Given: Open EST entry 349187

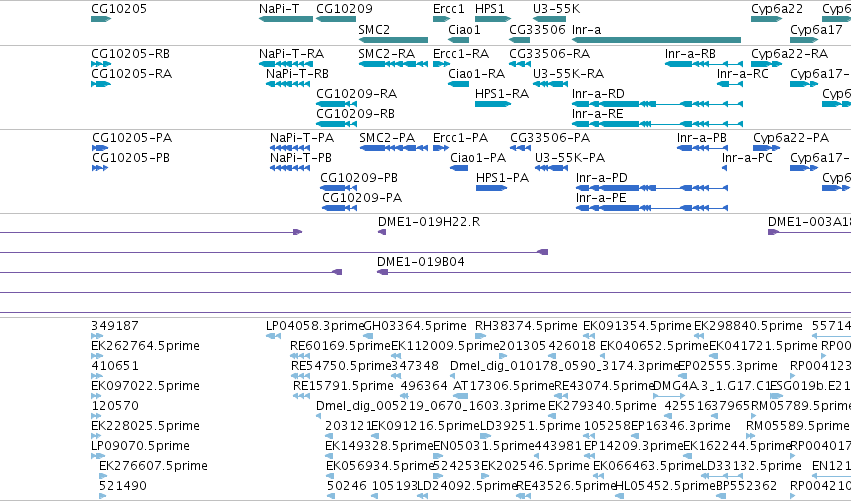Looking at the screenshot, I should click(x=115, y=326).
